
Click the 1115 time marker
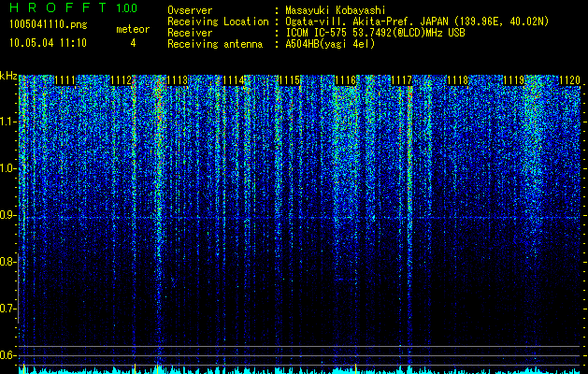[290, 80]
